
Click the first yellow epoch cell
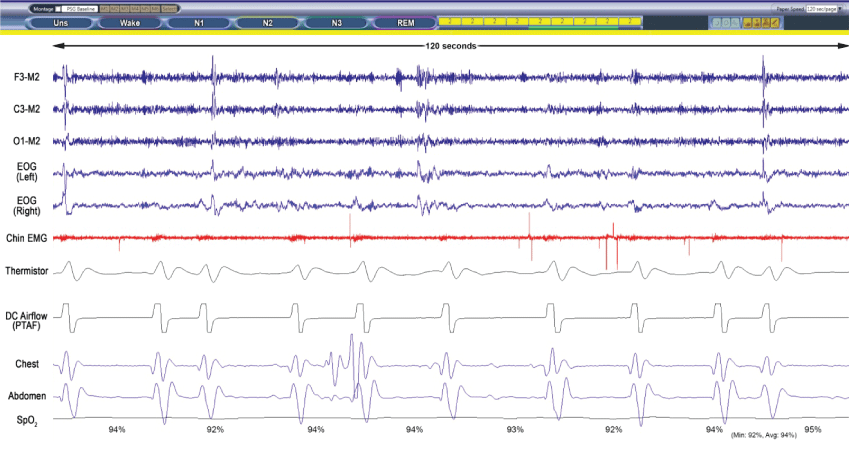click(451, 21)
